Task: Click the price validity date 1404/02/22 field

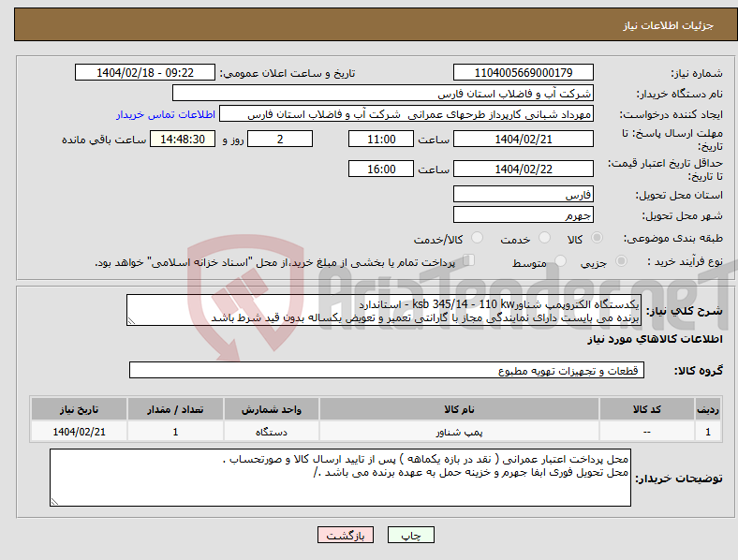Action: [x=523, y=169]
